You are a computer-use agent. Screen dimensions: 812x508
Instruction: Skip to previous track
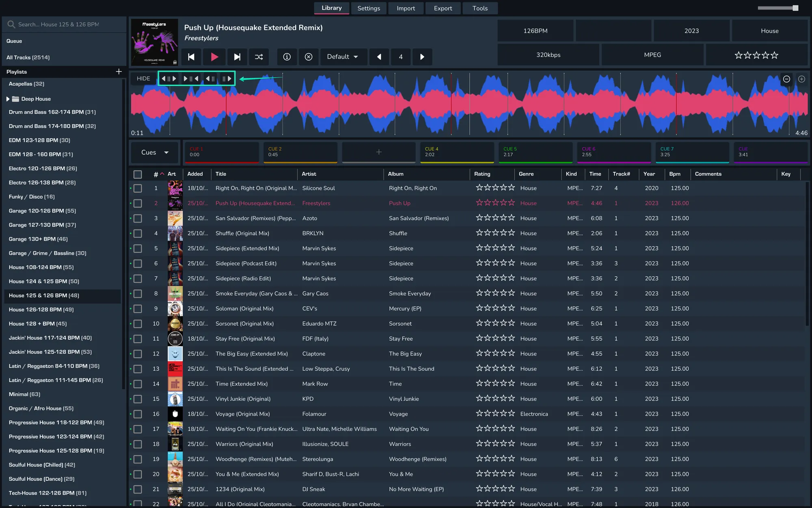pos(191,57)
